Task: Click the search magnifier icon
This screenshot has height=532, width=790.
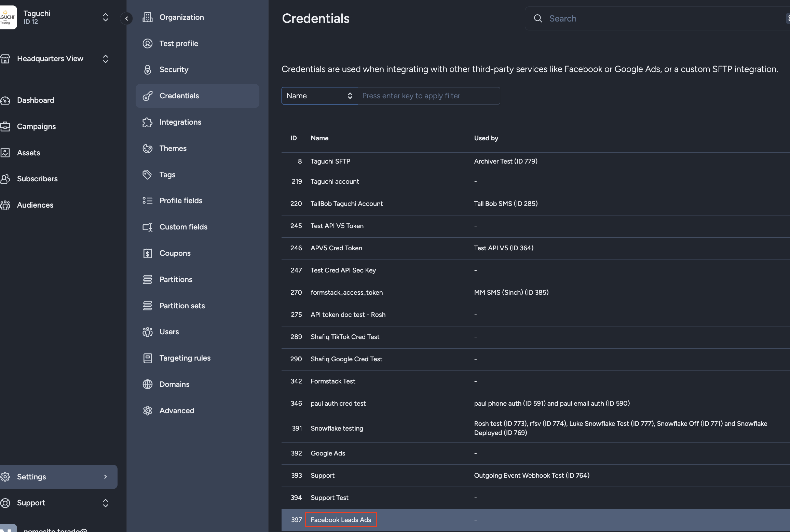Action: point(538,19)
